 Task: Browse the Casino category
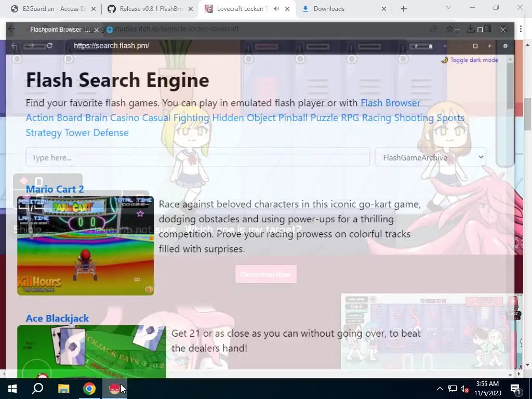coord(125,118)
